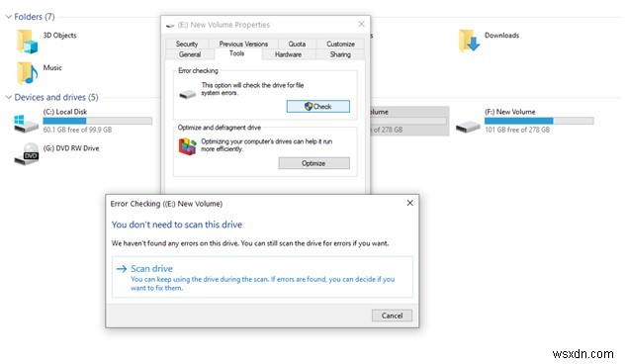Close the Error Checking dialog
This screenshot has width=625, height=364.
[409, 203]
